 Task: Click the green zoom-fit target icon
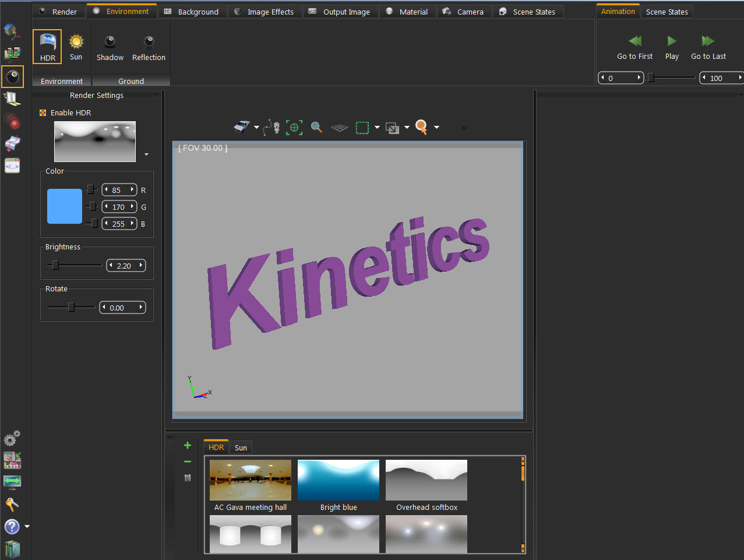(x=294, y=127)
